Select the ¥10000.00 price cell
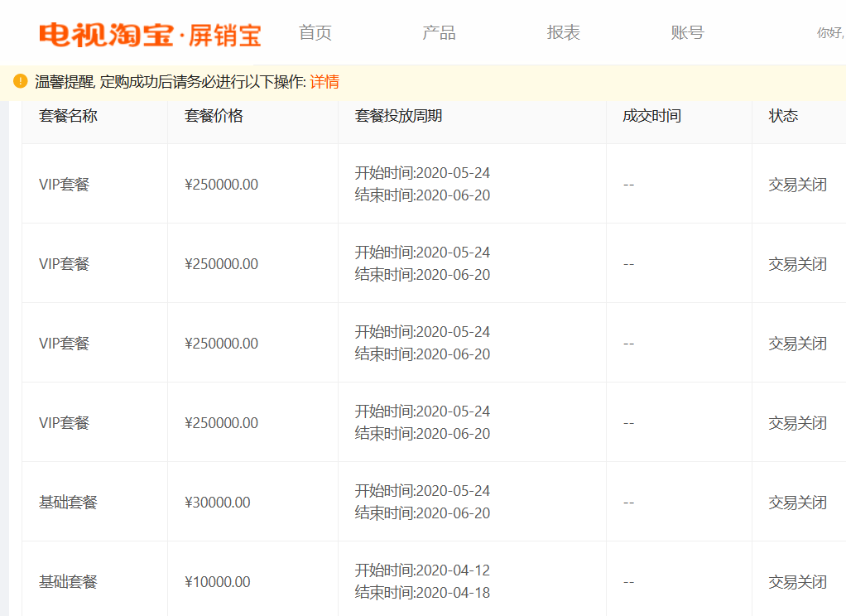Viewport: 846px width, 616px height. click(218, 581)
